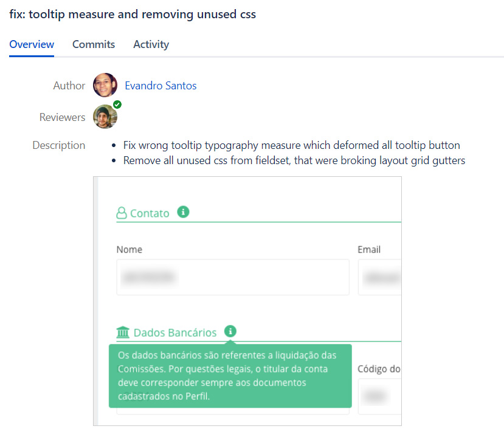Click the Dados Bancários section heading

174,332
